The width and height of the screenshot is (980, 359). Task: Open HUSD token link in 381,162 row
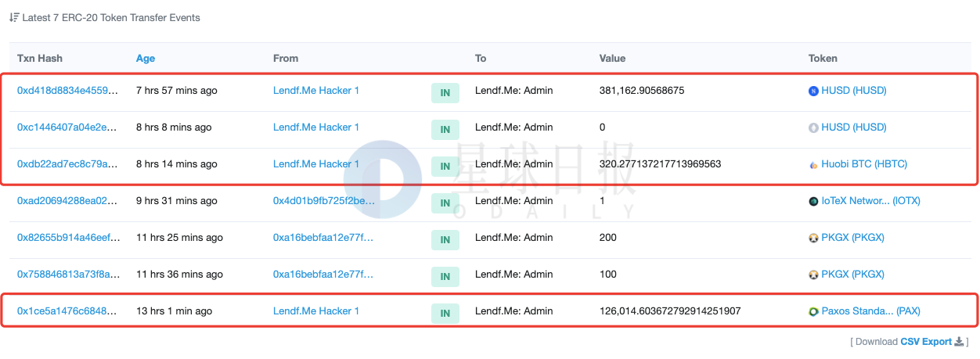click(854, 91)
